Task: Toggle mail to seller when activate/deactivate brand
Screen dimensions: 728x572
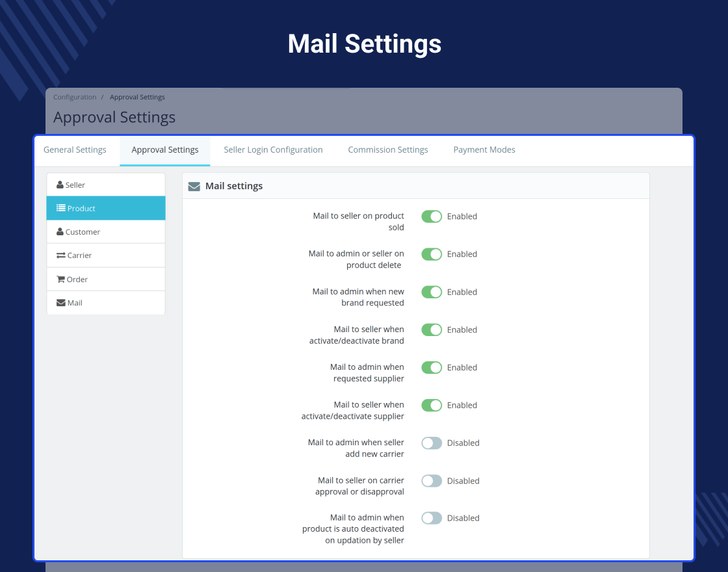Action: (432, 330)
